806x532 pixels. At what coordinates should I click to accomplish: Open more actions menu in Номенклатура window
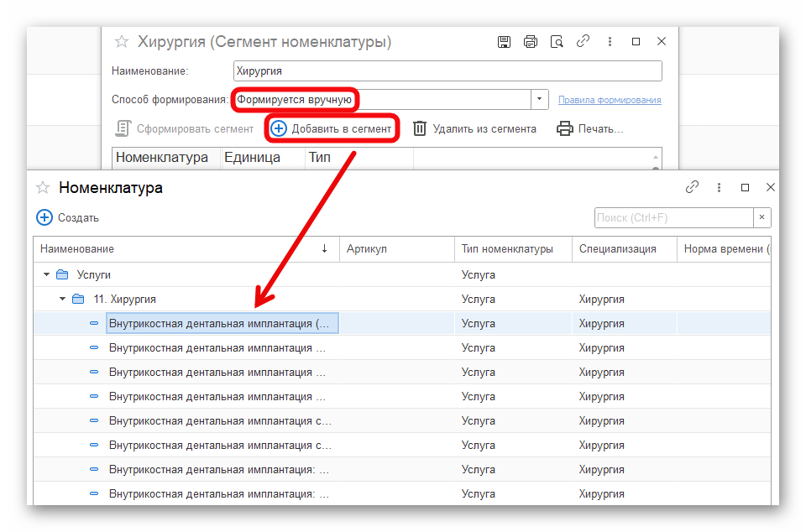pos(719,187)
